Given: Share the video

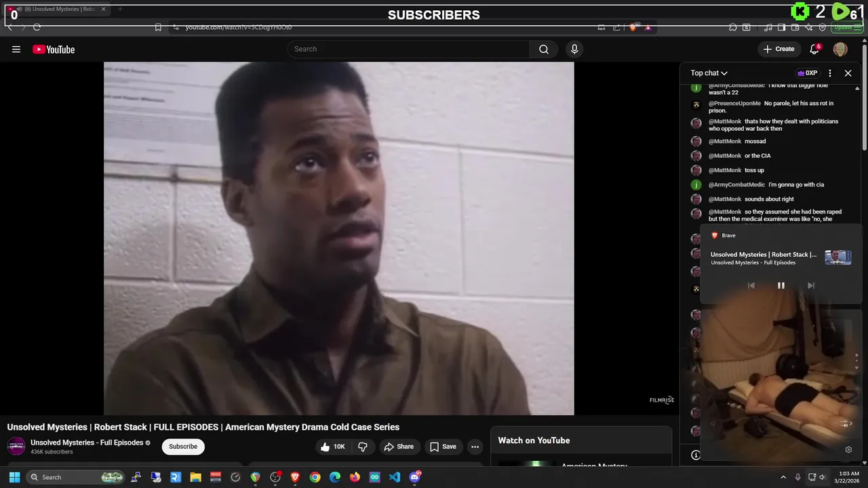Looking at the screenshot, I should [398, 447].
